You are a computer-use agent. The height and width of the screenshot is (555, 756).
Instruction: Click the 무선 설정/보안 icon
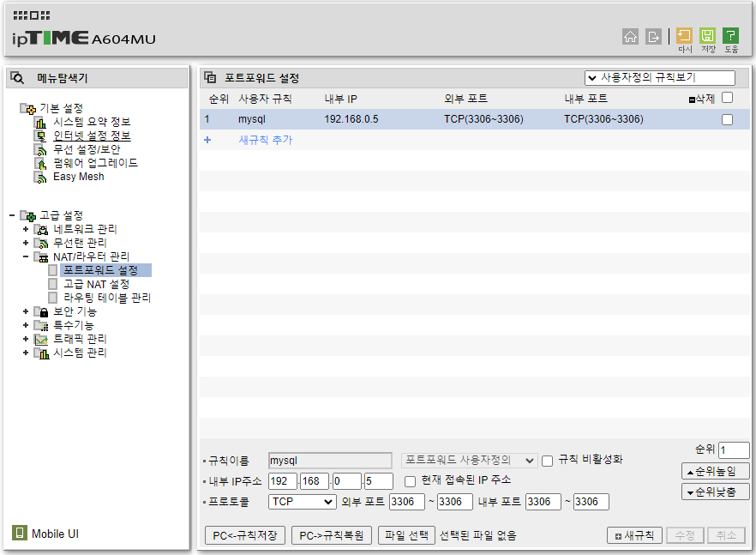[x=40, y=150]
